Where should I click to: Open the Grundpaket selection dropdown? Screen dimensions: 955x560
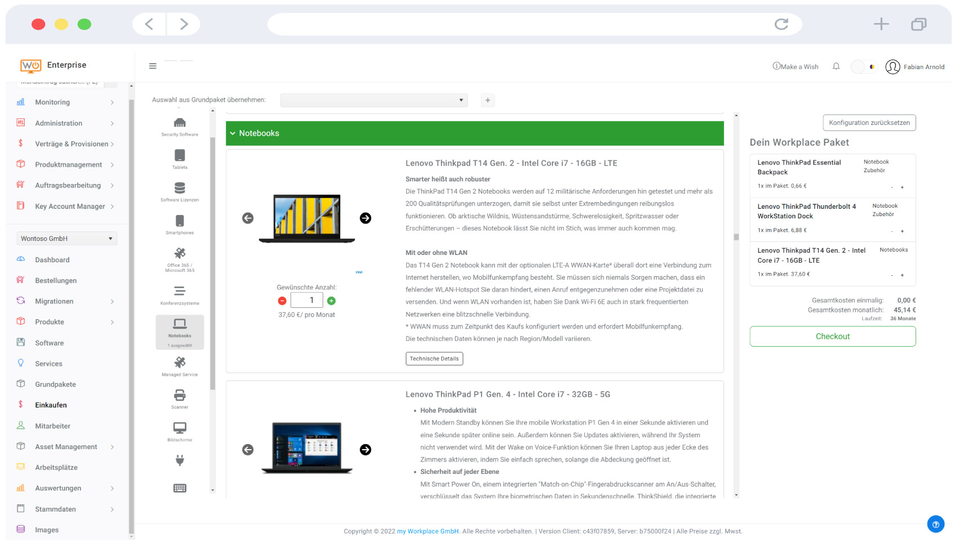[x=373, y=100]
